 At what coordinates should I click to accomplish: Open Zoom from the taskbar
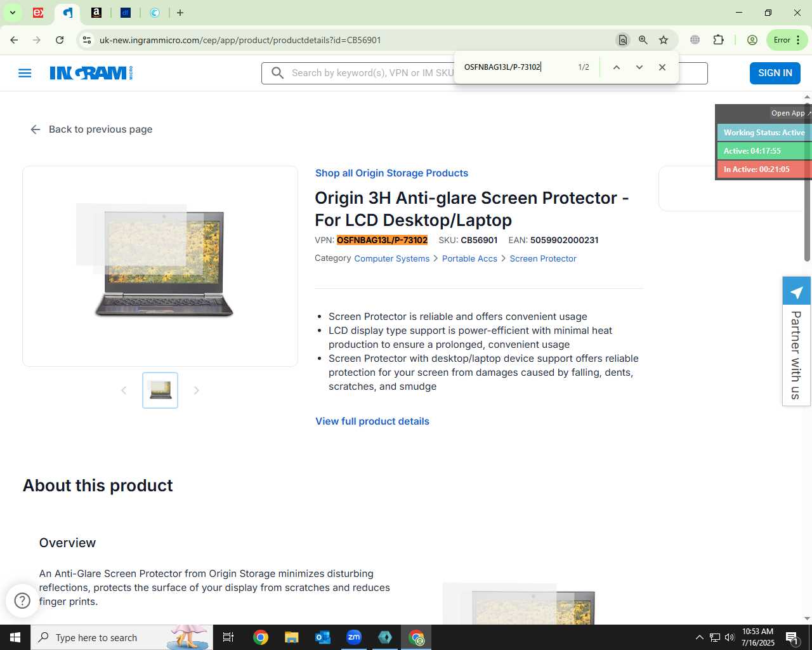[354, 637]
